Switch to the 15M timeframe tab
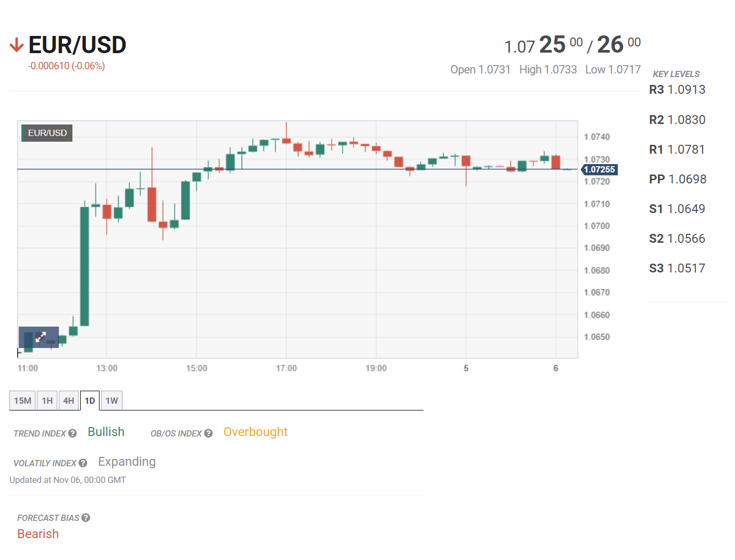This screenshot has height=560, width=735. (22, 401)
